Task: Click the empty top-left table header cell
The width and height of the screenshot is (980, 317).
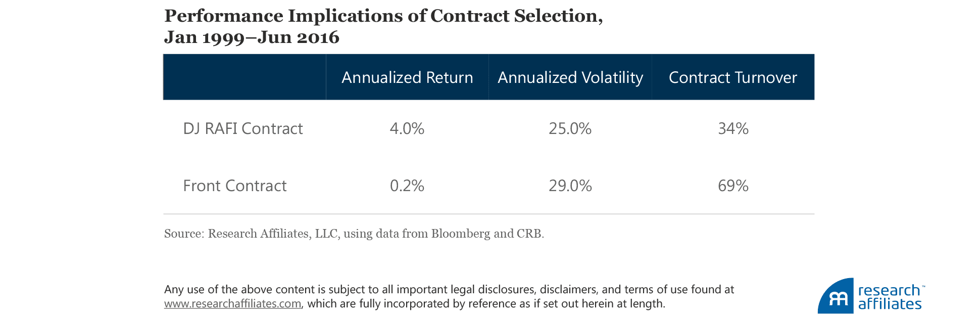Action: click(244, 77)
